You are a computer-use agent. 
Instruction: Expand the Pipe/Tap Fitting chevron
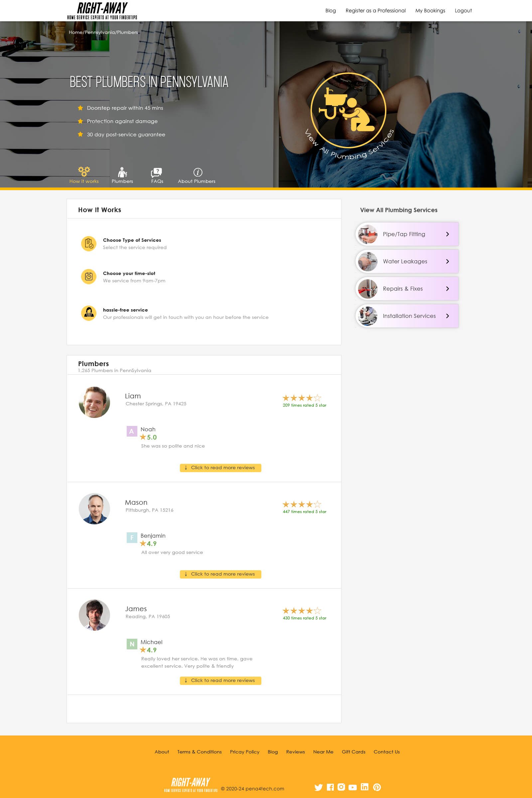448,234
